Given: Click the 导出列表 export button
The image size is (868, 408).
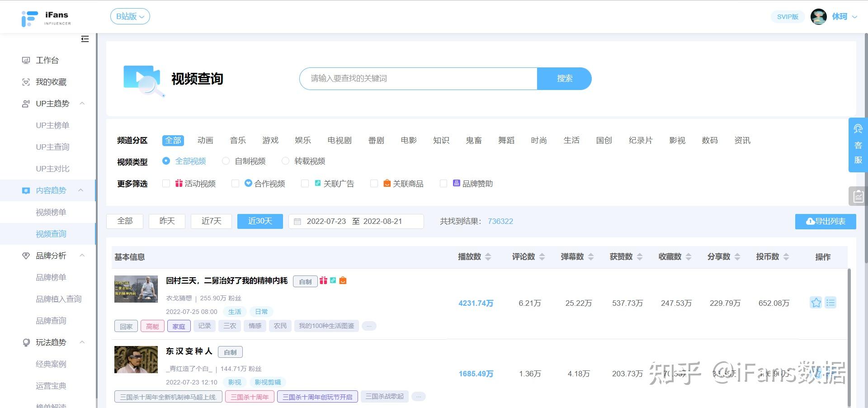Looking at the screenshot, I should [x=826, y=222].
